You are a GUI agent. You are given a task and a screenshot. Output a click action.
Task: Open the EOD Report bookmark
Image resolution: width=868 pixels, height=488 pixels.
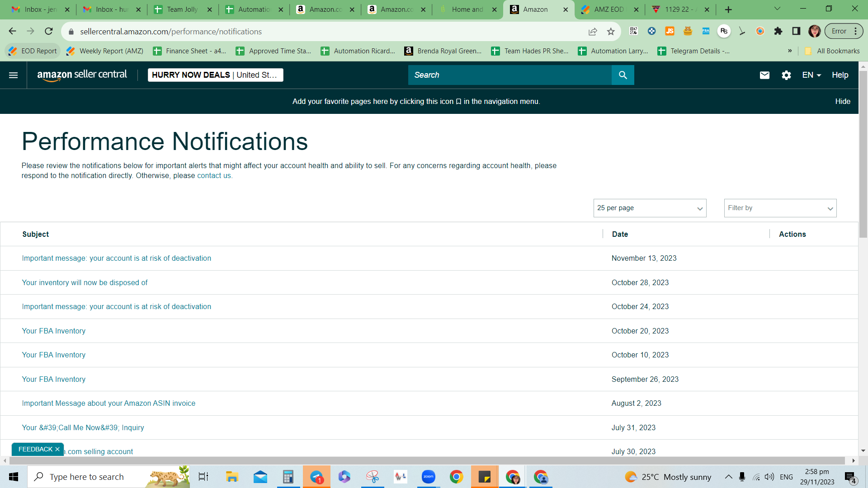pos(33,51)
